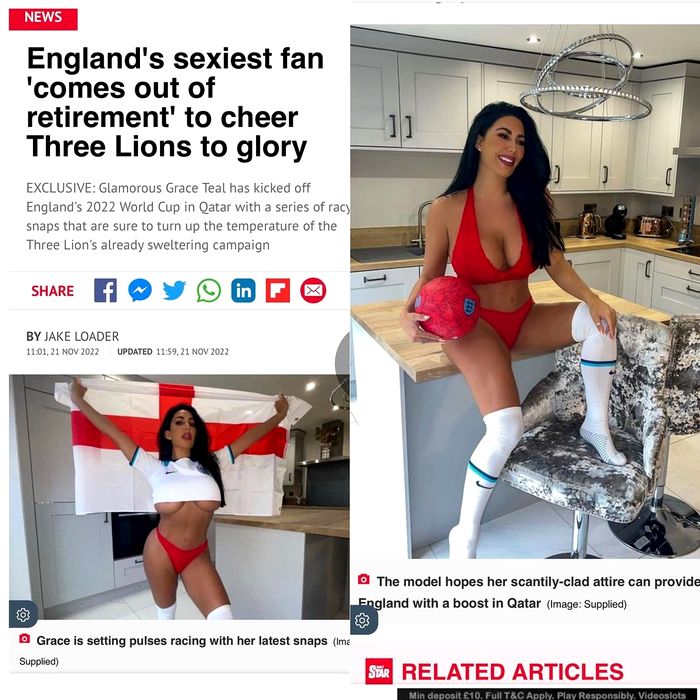The height and width of the screenshot is (700, 700).
Task: Open the England flag photo
Action: pyautogui.click(x=179, y=497)
